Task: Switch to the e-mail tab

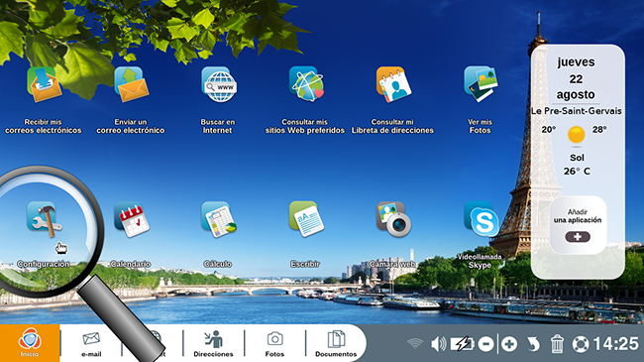Action: pyautogui.click(x=91, y=344)
